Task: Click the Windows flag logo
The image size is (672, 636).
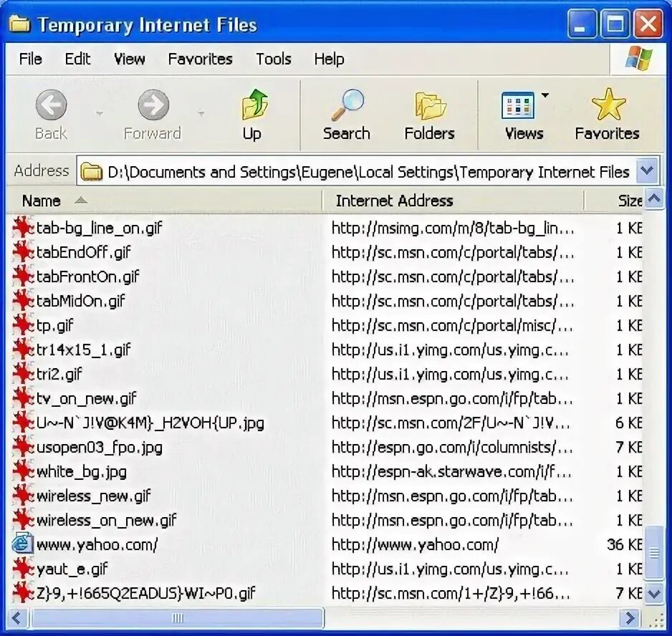Action: (x=638, y=58)
